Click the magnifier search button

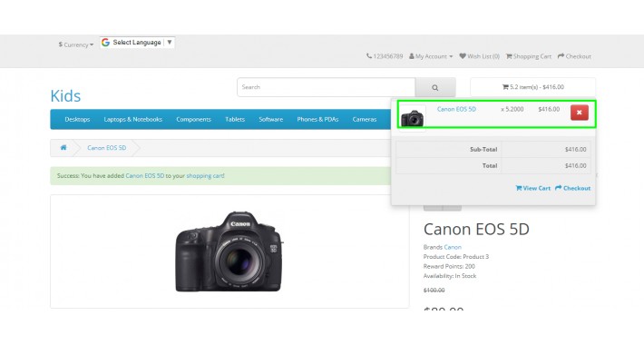pos(435,87)
